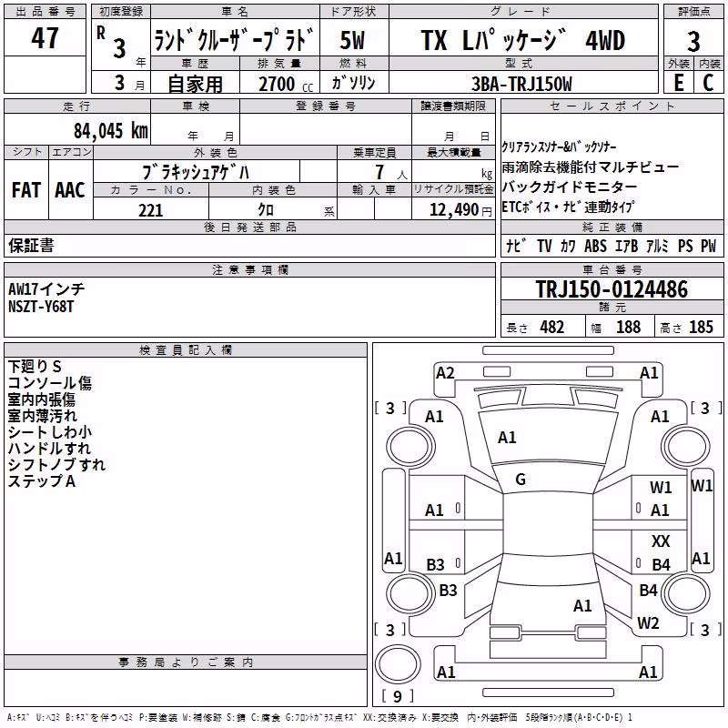
Task: Select inspector note シートしわ小
Action: click(x=50, y=432)
